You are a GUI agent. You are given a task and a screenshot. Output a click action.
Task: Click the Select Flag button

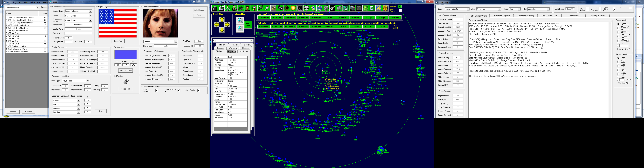click(118, 41)
